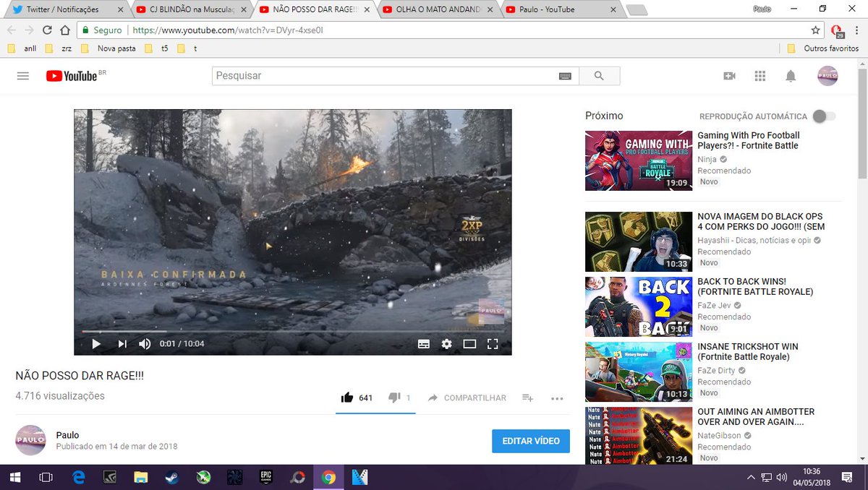Open BACK TO BACK WINS video thumbnail
868x490 pixels.
pyautogui.click(x=638, y=307)
